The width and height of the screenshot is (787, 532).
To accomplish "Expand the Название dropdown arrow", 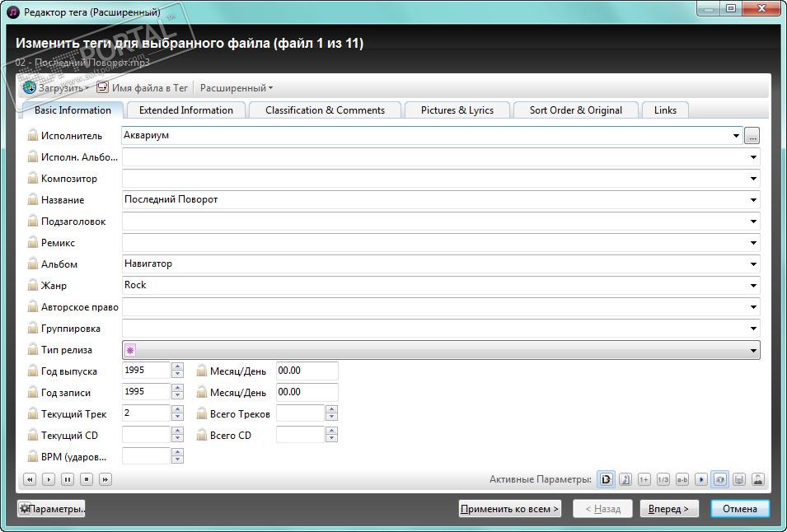I will click(753, 199).
